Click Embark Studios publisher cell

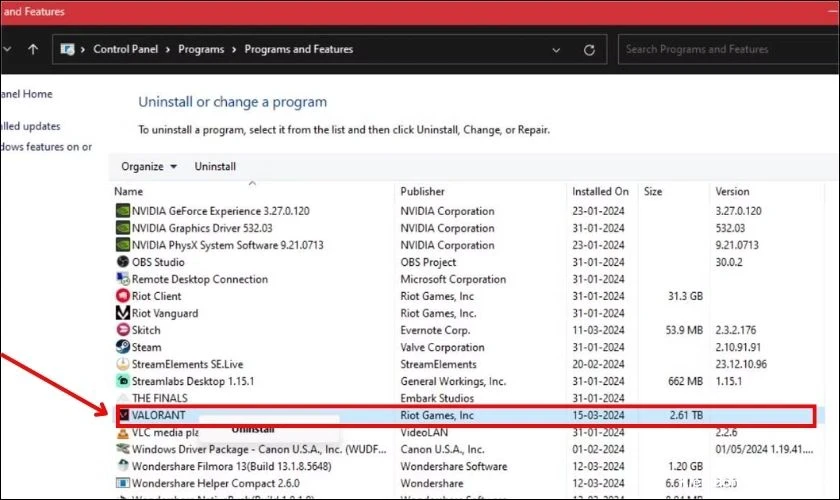click(x=437, y=398)
